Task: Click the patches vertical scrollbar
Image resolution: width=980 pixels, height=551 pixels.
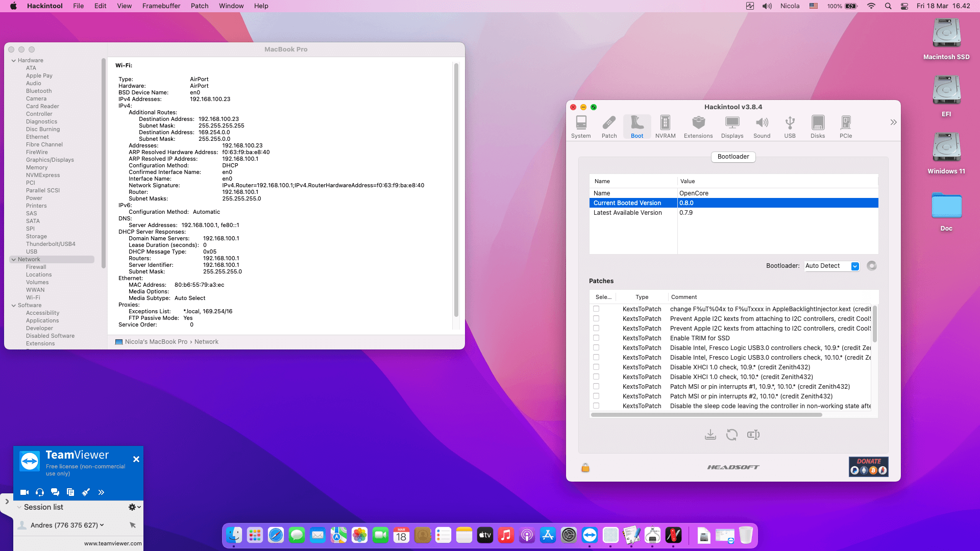Action: point(874,324)
